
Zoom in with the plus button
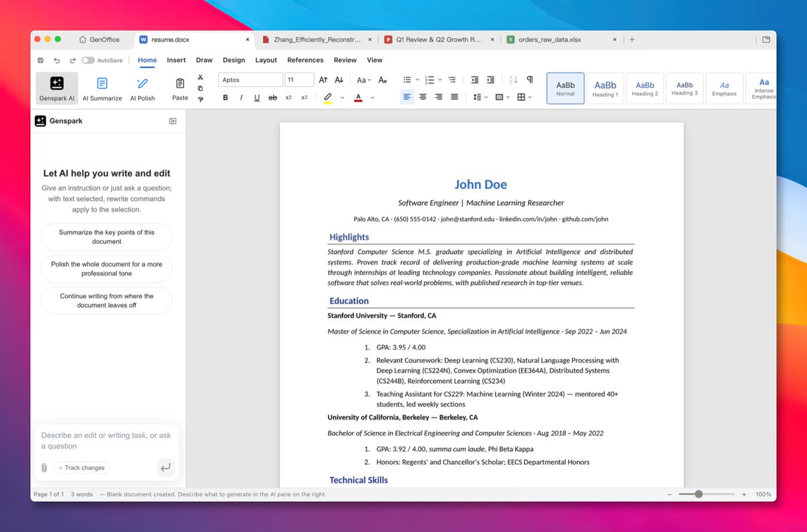(744, 494)
